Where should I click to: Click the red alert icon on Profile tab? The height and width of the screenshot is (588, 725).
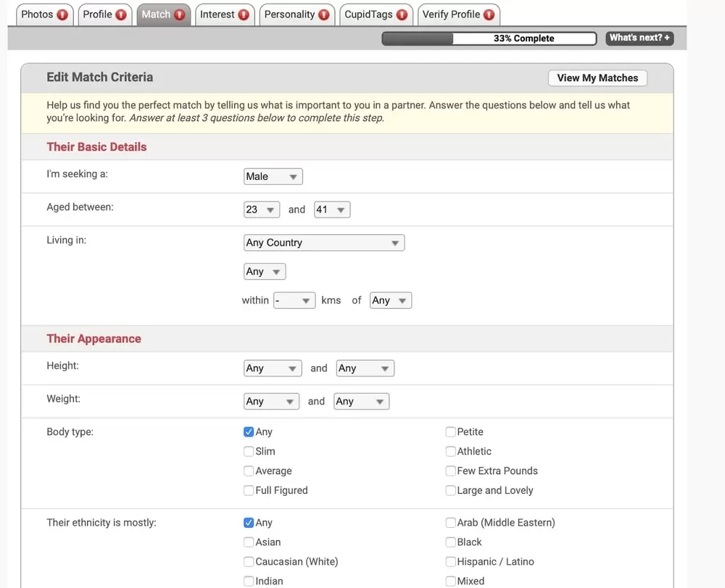[120, 15]
